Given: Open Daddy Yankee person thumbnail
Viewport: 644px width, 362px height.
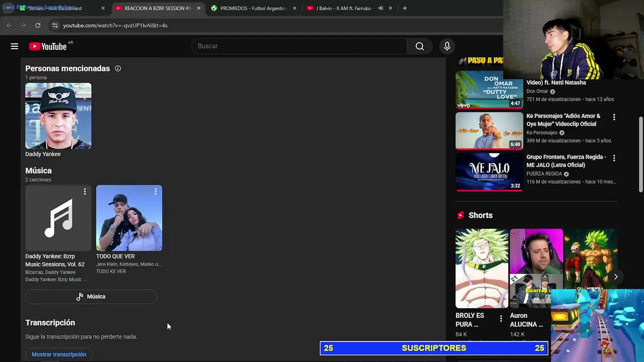Looking at the screenshot, I should coord(58,116).
